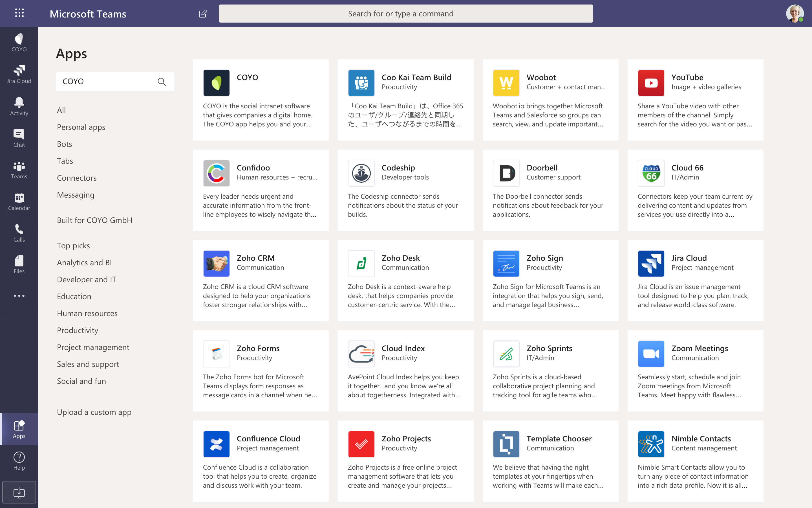Click the Zoho Sprints app icon
The height and width of the screenshot is (508, 812).
(x=506, y=354)
